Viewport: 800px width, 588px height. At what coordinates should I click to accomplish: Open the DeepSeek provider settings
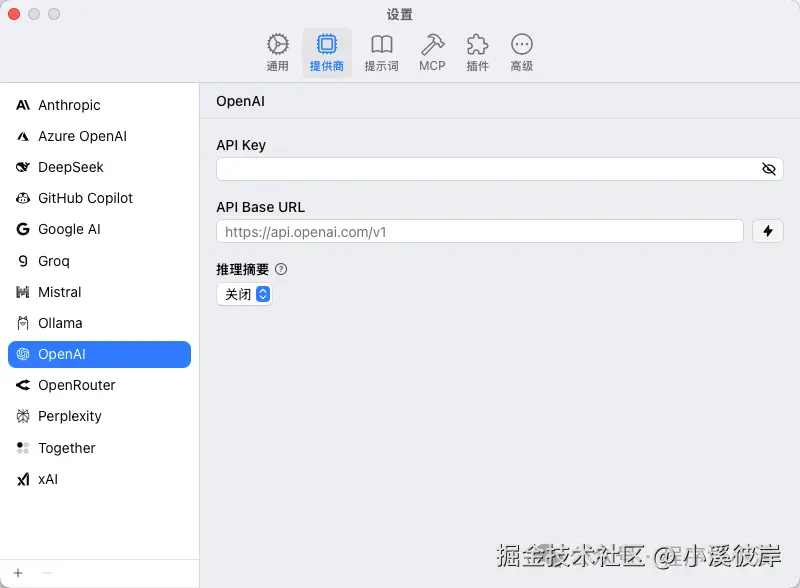(x=70, y=167)
